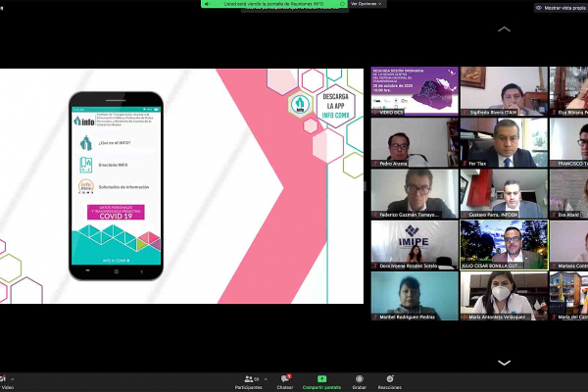This screenshot has height=392, width=588.
Task: Select Eva Abaid video tile
Action: (568, 194)
